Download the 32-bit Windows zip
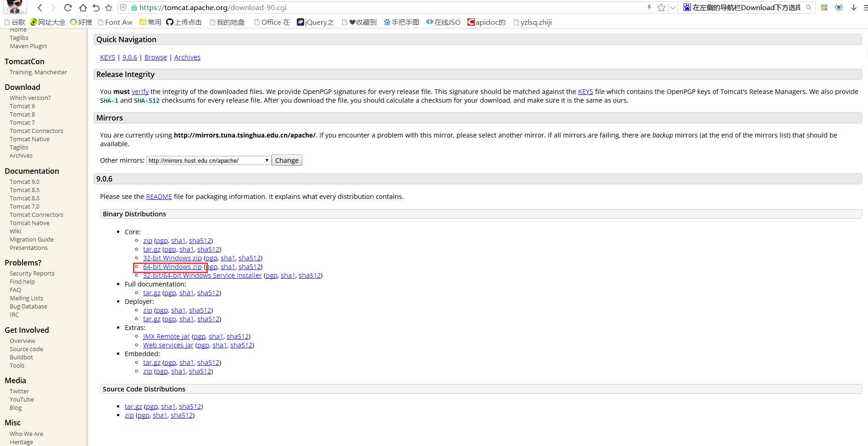868x446 pixels. [x=172, y=258]
